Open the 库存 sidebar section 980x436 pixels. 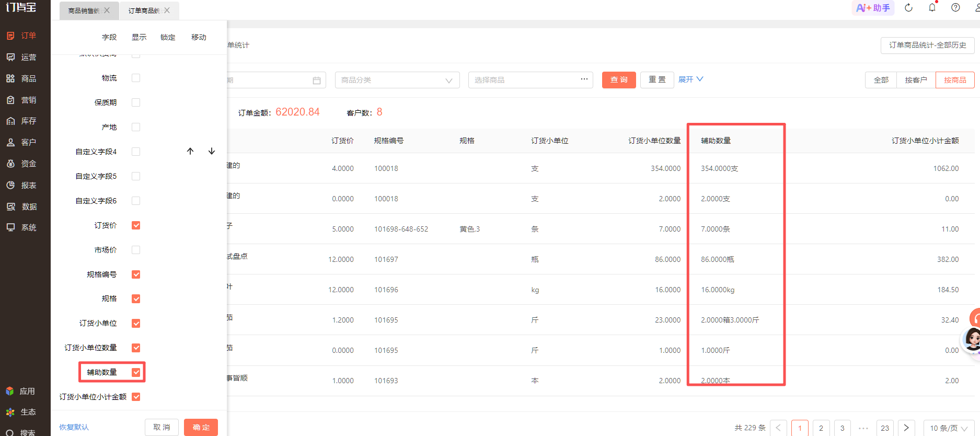(x=21, y=121)
